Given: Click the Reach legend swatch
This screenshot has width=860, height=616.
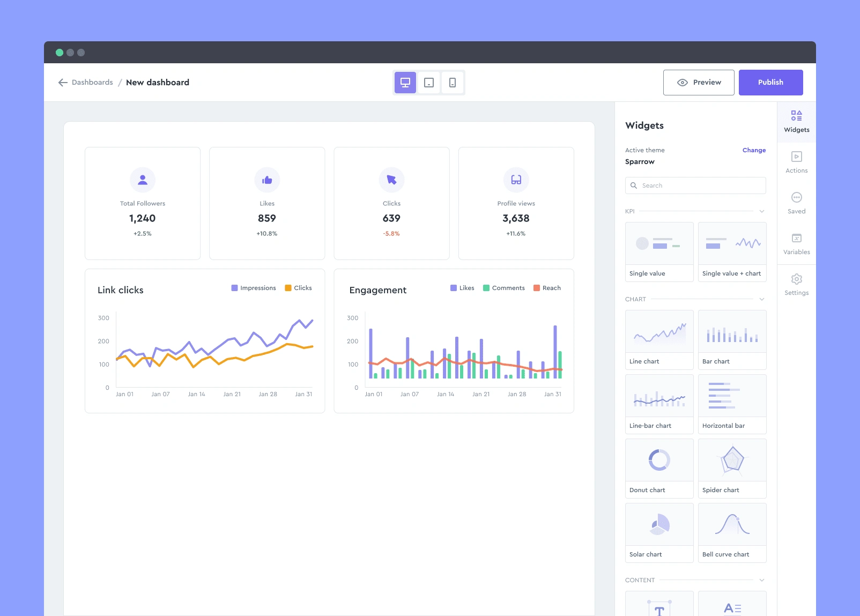Looking at the screenshot, I should (x=537, y=288).
